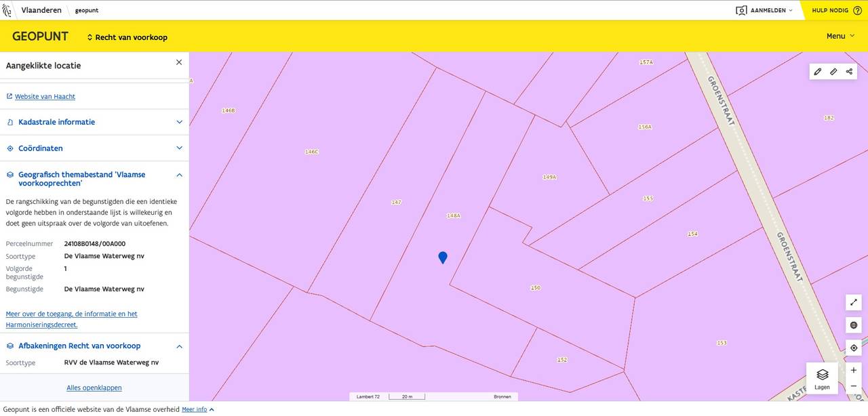The width and height of the screenshot is (868, 416).
Task: Close the Aangeklikte locatie panel
Action: (x=179, y=62)
